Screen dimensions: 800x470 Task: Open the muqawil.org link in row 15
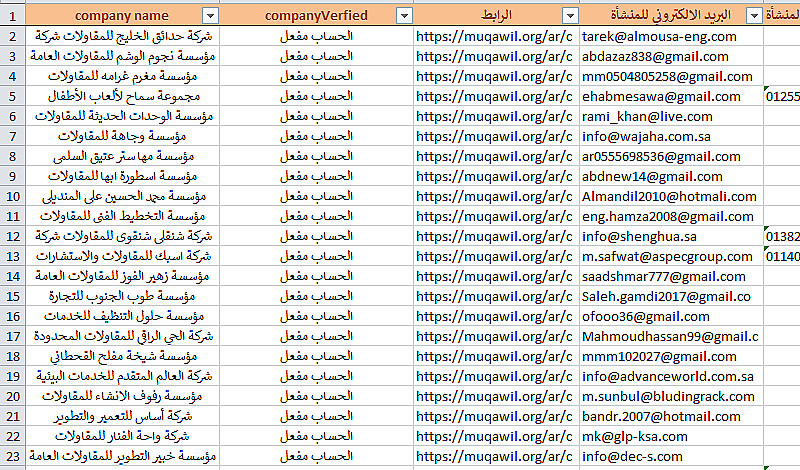[x=494, y=296]
